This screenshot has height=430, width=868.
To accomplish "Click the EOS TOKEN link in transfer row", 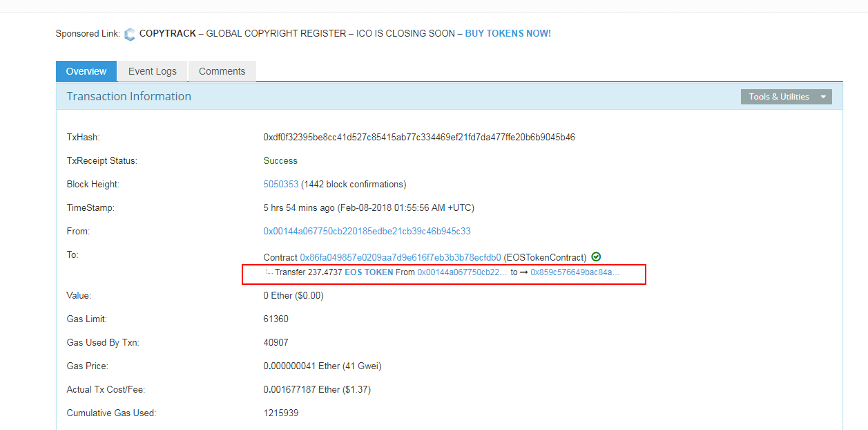I will [x=369, y=272].
